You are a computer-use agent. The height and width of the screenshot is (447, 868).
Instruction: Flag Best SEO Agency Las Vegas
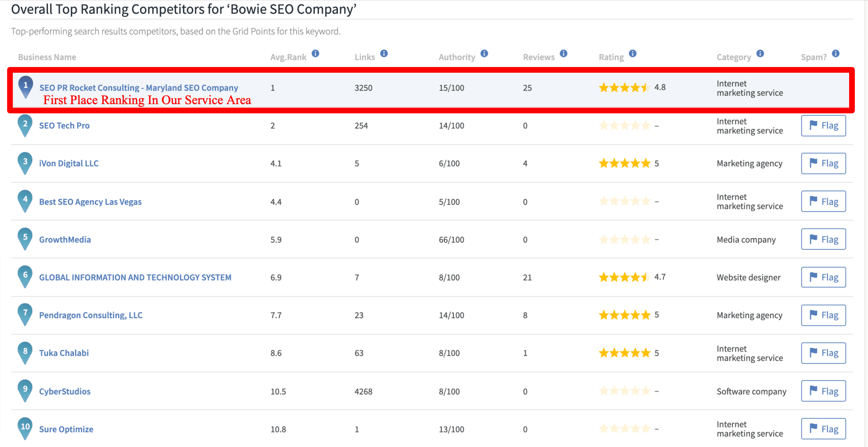(823, 201)
